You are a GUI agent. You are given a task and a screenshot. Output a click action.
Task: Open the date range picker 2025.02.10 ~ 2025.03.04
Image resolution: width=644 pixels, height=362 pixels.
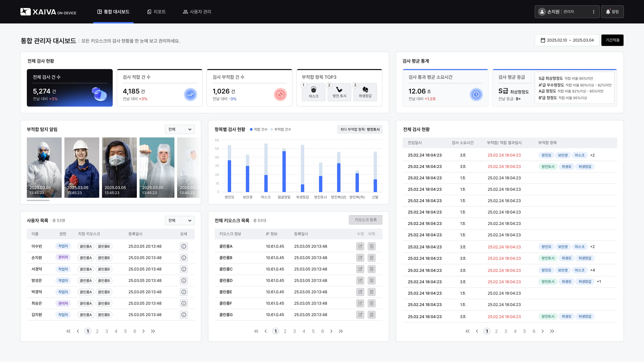(567, 40)
